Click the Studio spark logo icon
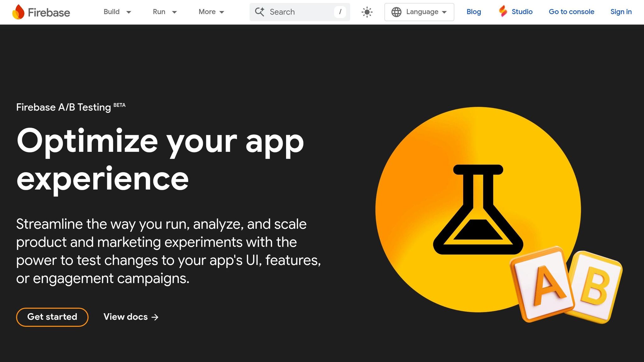Image resolution: width=644 pixels, height=362 pixels. click(x=503, y=11)
